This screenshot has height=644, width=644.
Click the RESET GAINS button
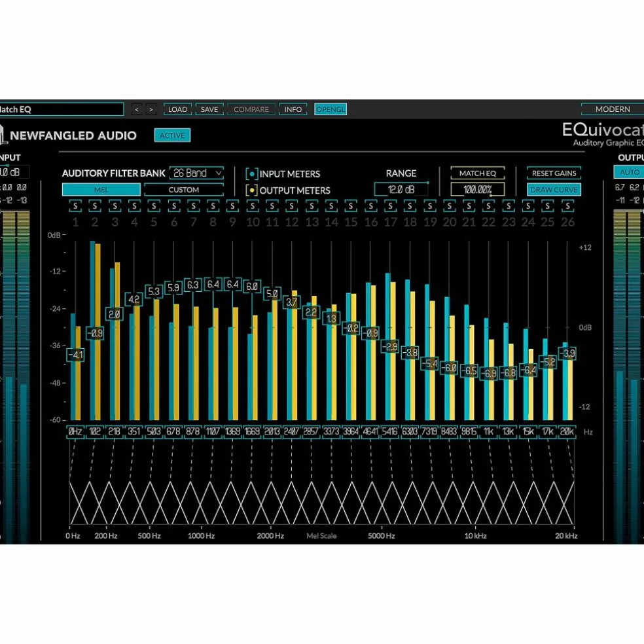tap(554, 173)
